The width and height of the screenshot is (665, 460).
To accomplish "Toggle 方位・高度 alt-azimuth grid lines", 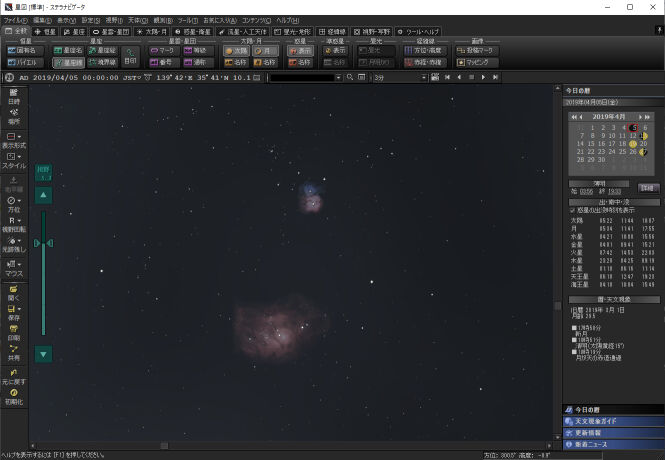I will 424,50.
